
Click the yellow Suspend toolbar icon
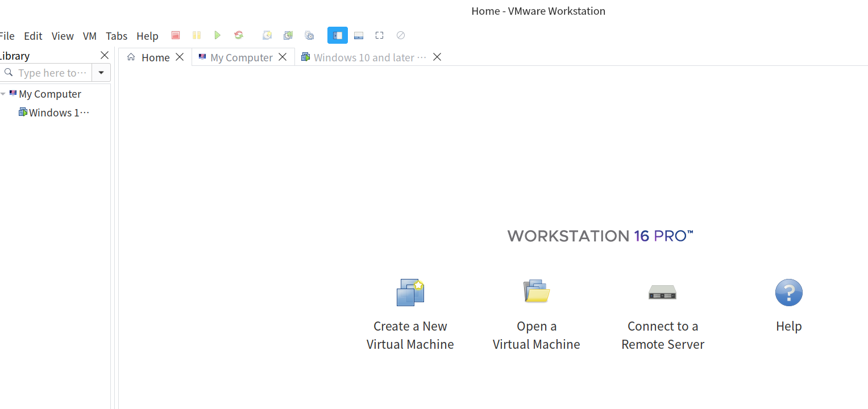point(197,35)
